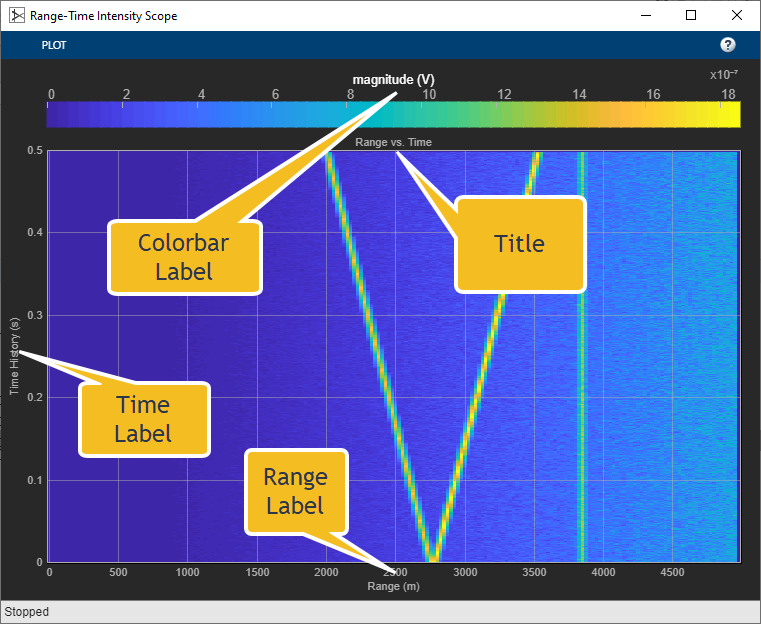Maximize the Range-Time Intensity Scope window
Screen dimensions: 761x624
click(691, 16)
